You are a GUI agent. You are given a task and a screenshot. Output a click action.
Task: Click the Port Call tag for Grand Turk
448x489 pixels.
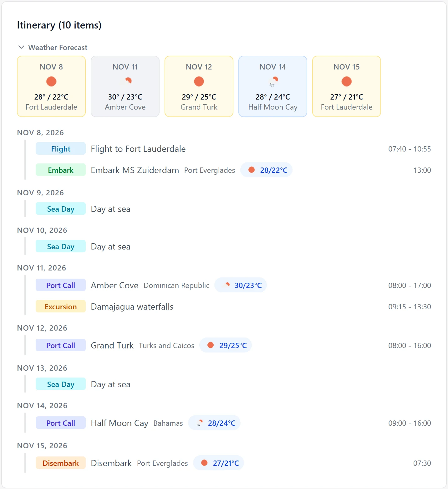pos(61,345)
